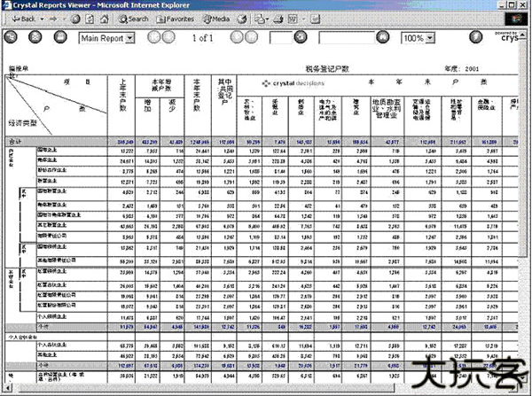Click the horizontal scrollbar left arrow
532x396 pixels.
pyautogui.click(x=7, y=387)
